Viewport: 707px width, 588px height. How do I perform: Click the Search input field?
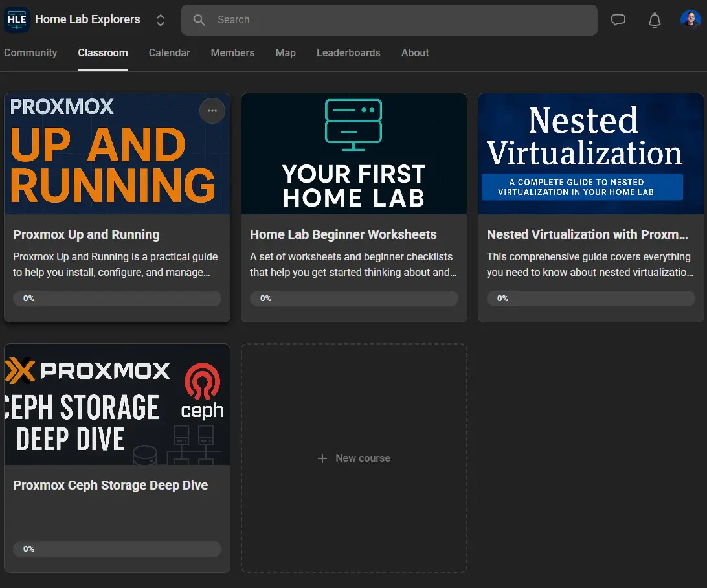point(389,20)
